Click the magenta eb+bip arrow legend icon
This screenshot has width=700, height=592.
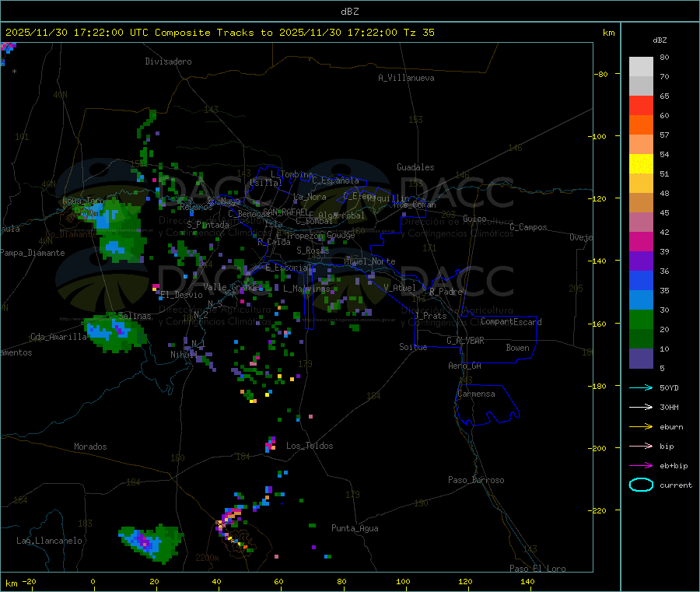pyautogui.click(x=641, y=465)
